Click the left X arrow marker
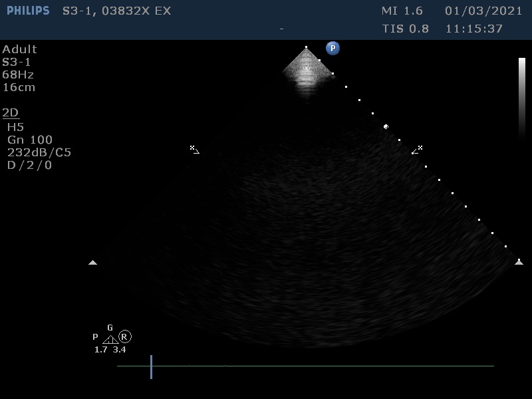Viewport: 532px width, 399px height. point(194,150)
